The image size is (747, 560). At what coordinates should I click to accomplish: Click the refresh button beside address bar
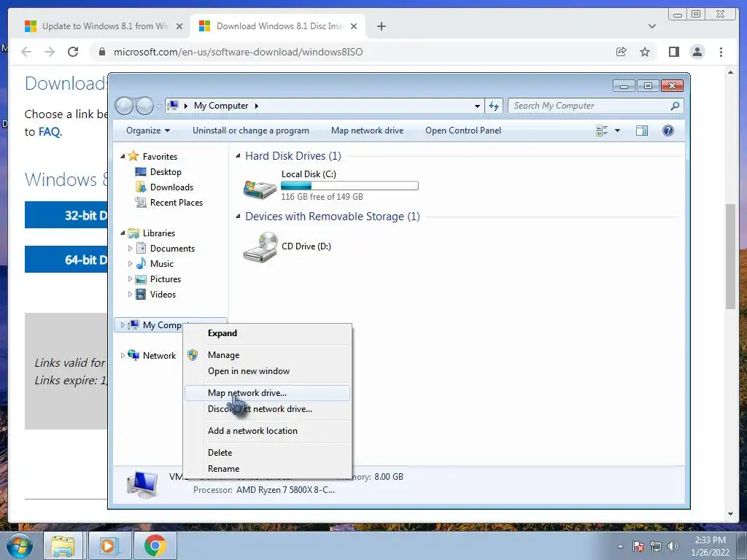(x=494, y=106)
